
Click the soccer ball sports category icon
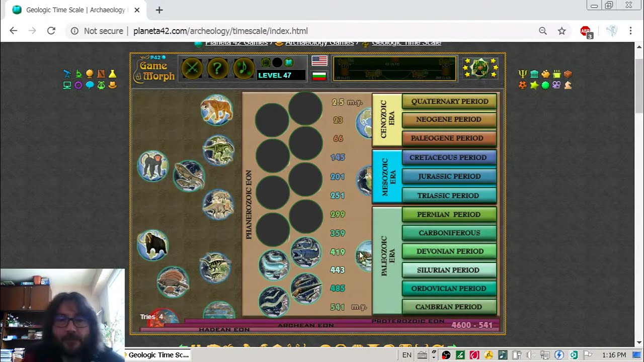(x=523, y=85)
